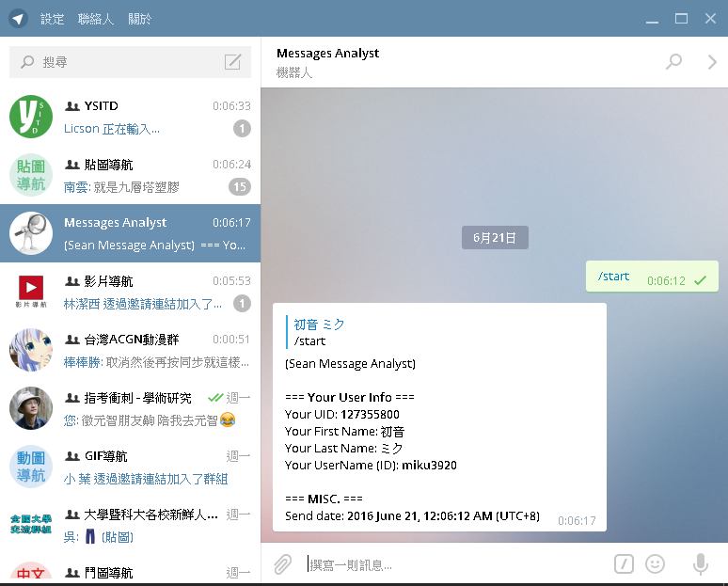The image size is (728, 586).
Task: Click the 影片導航 unread badge showing 1
Action: (x=242, y=303)
